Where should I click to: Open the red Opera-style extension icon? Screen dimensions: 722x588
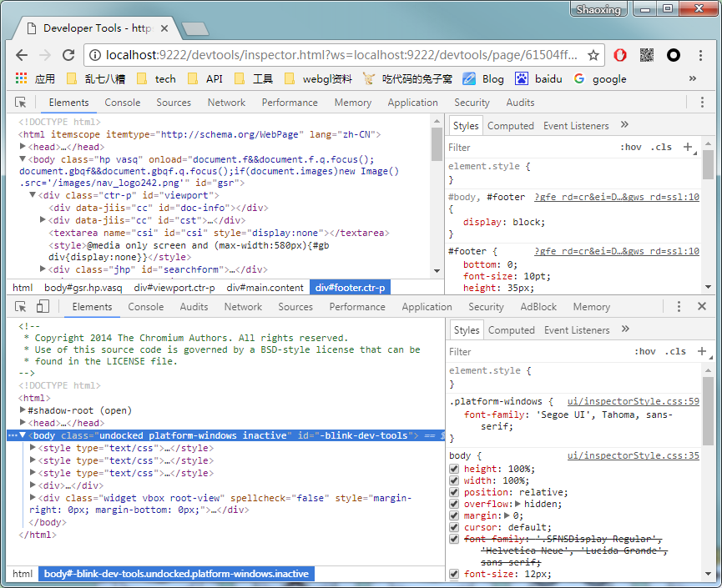[620, 55]
